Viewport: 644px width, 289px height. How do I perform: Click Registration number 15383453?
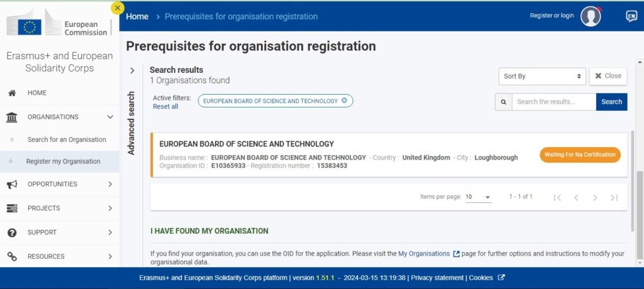click(x=332, y=166)
